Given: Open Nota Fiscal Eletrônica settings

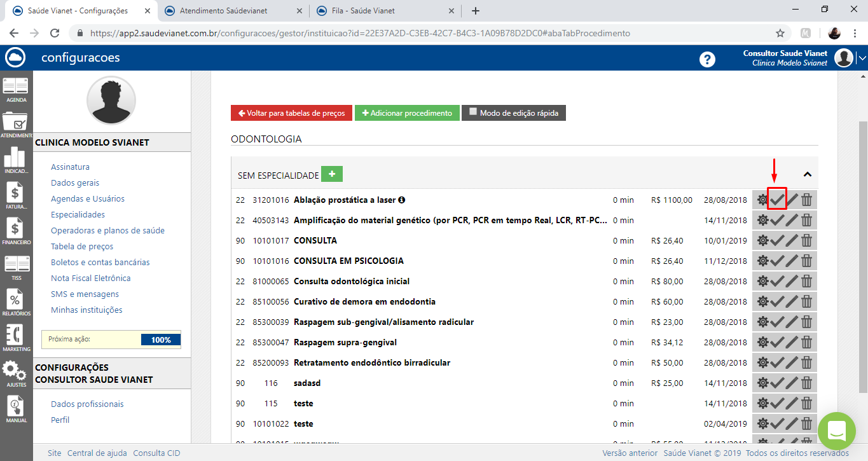Looking at the screenshot, I should 91,279.
